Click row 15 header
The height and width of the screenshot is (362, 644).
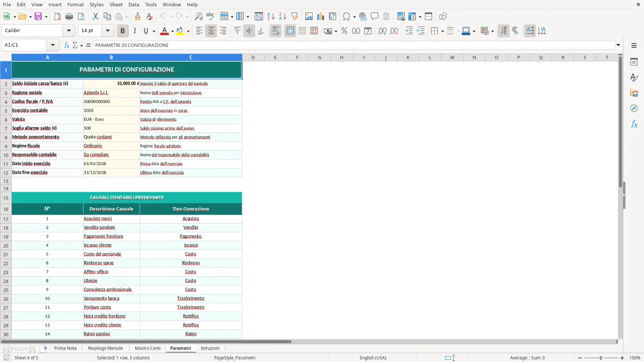tap(6, 198)
